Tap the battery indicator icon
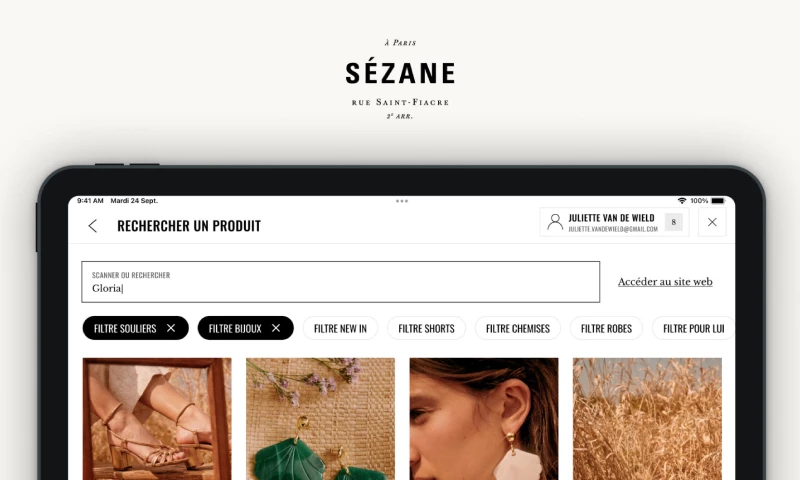This screenshot has height=480, width=800. click(x=718, y=201)
